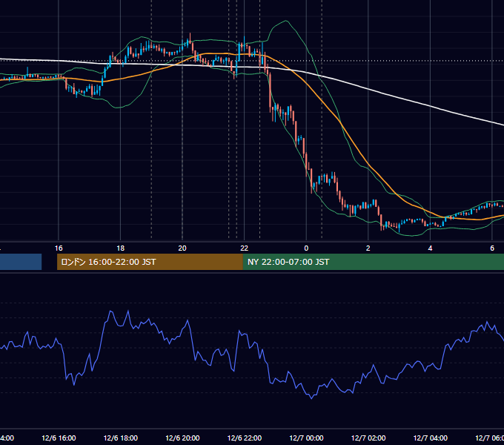This screenshot has width=504, height=445.
Task: Click the upper axis hour label 4
Action: pos(430,248)
